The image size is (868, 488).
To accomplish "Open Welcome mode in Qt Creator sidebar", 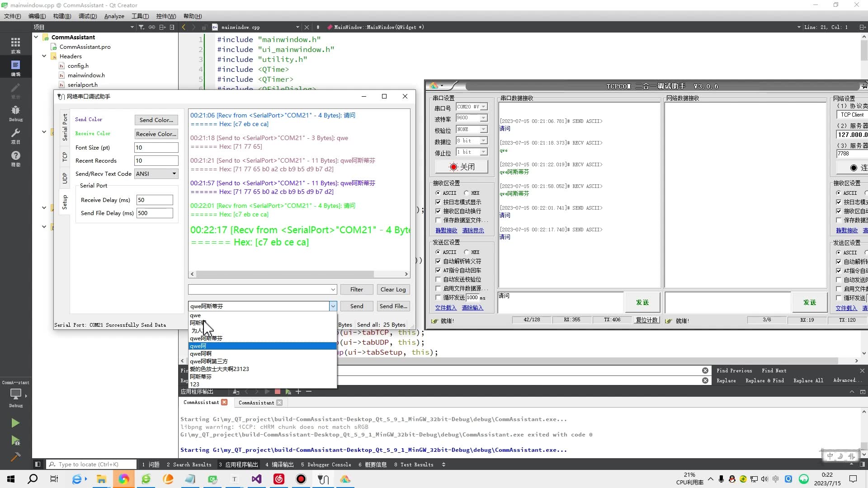I will click(16, 45).
